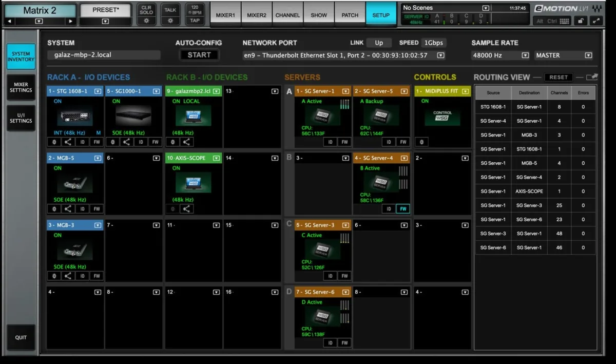Open Network Port dropdown

tap(440, 55)
